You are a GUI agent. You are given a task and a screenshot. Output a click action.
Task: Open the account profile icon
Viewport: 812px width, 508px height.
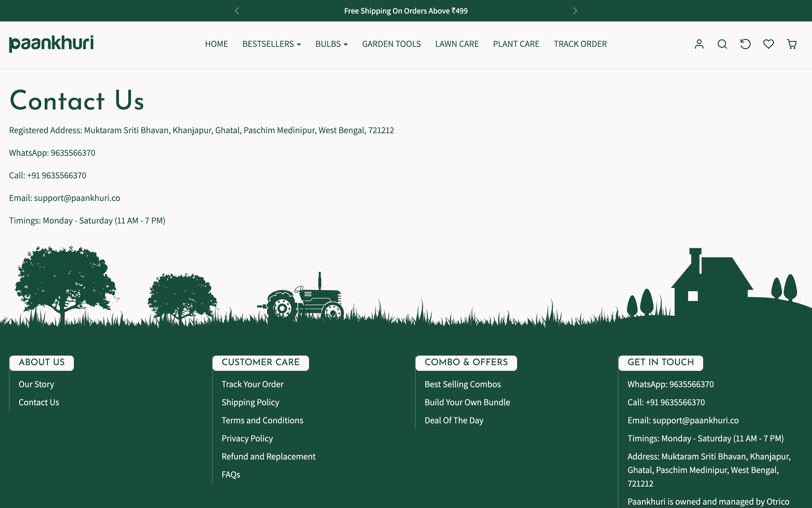[x=699, y=44]
